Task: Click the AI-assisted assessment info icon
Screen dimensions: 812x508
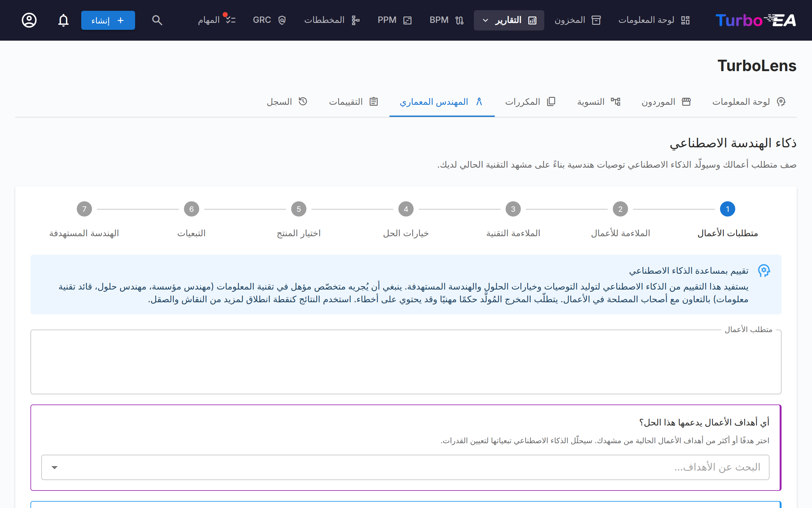Action: point(764,271)
